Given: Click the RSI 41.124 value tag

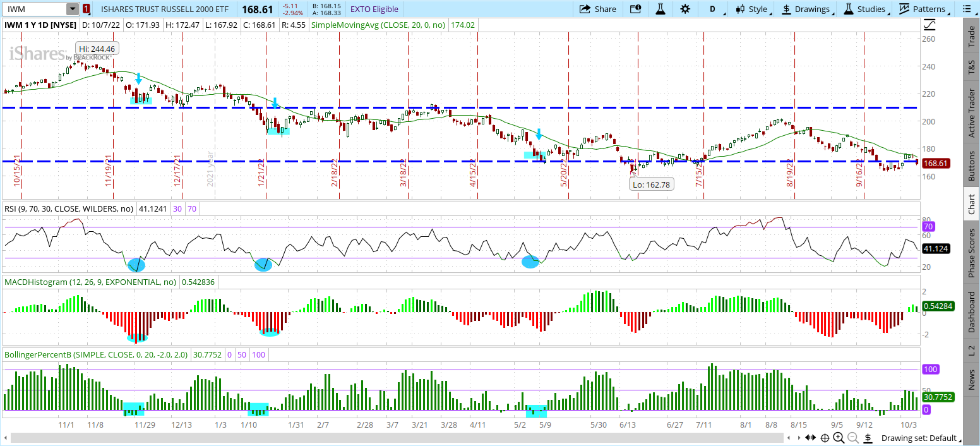Looking at the screenshot, I should [x=936, y=249].
